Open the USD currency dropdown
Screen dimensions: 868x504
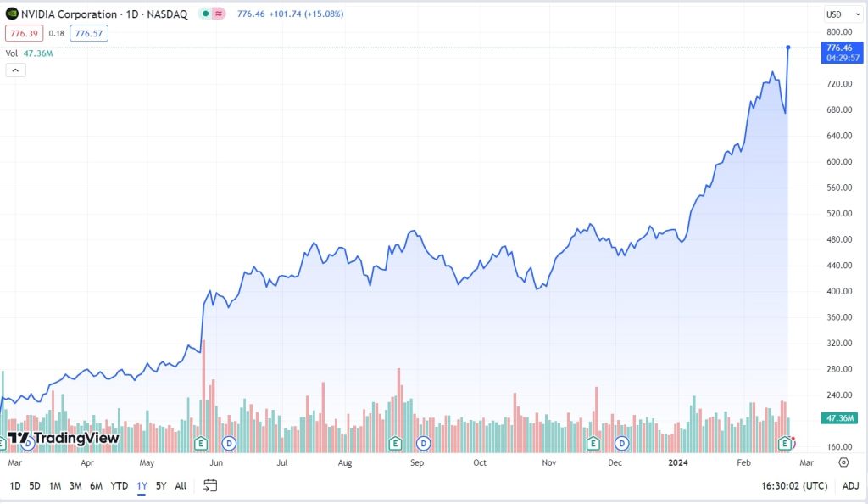[843, 14]
